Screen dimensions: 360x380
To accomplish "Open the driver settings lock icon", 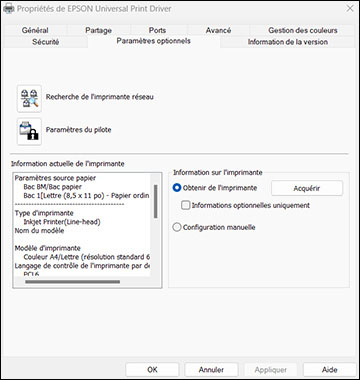I will click(x=29, y=131).
